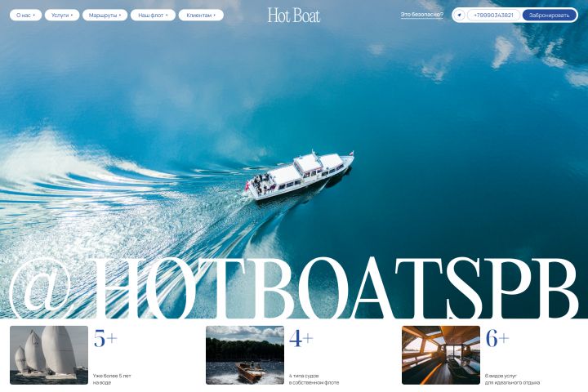Open the sailing yachts thumbnail
Image resolution: width=588 pixels, height=392 pixels.
click(x=49, y=355)
